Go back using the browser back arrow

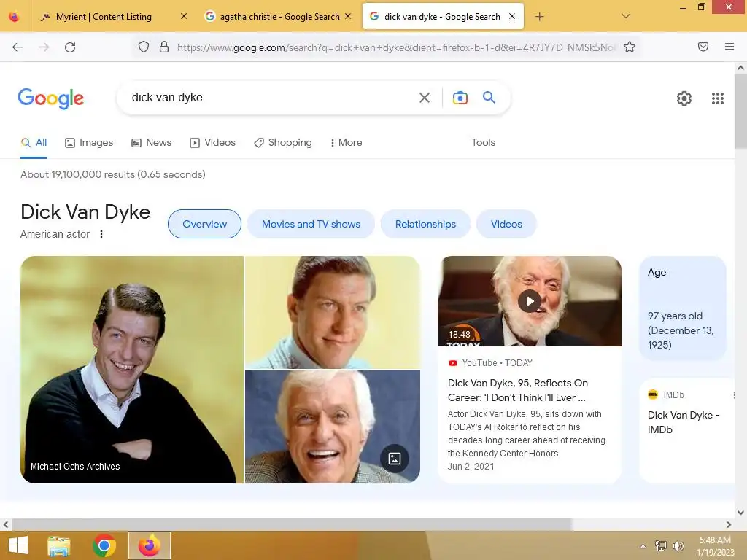18,47
